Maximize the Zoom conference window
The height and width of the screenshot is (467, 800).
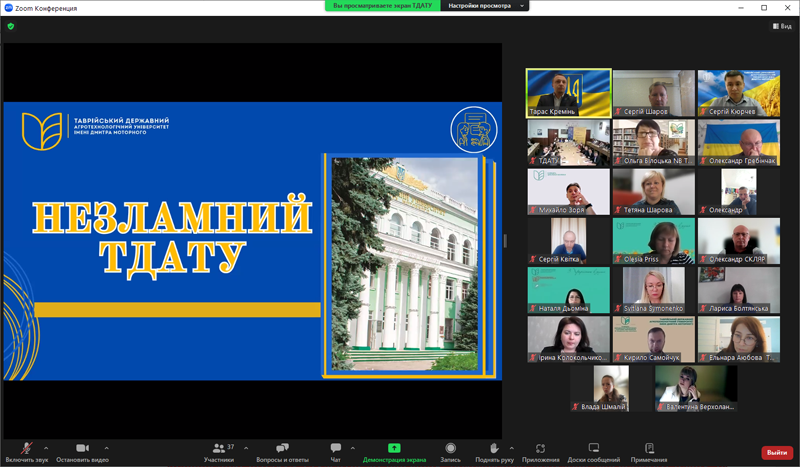pyautogui.click(x=764, y=8)
